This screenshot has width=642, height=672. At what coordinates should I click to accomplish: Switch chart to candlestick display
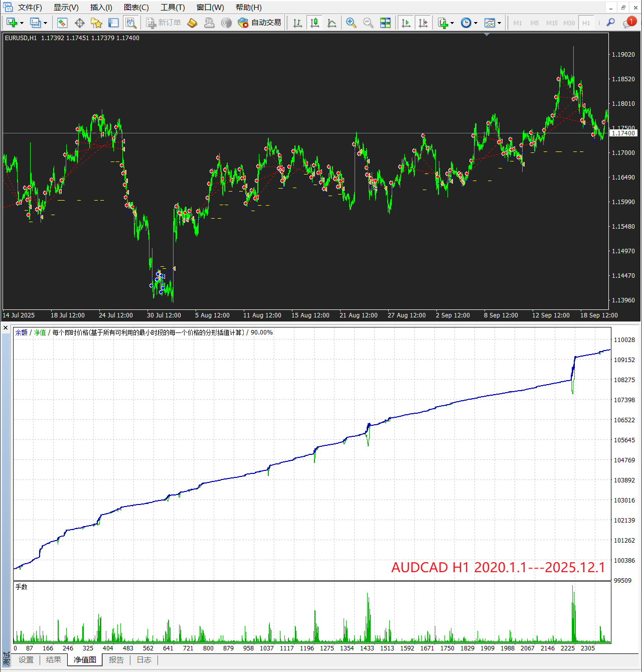coord(315,23)
